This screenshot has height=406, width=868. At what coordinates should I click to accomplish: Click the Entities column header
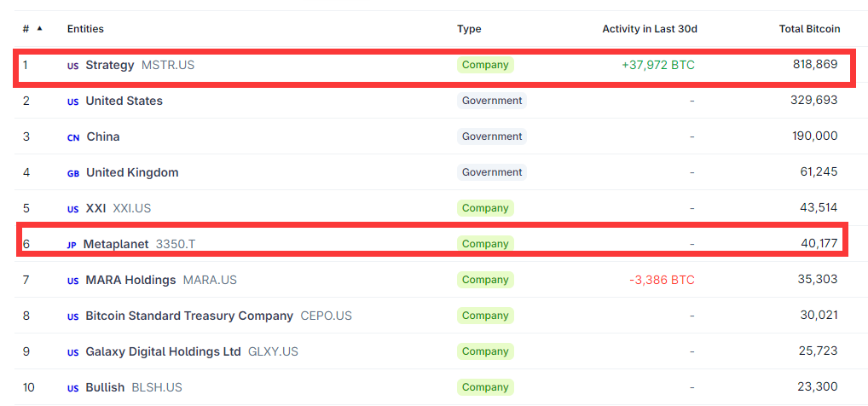[x=85, y=29]
